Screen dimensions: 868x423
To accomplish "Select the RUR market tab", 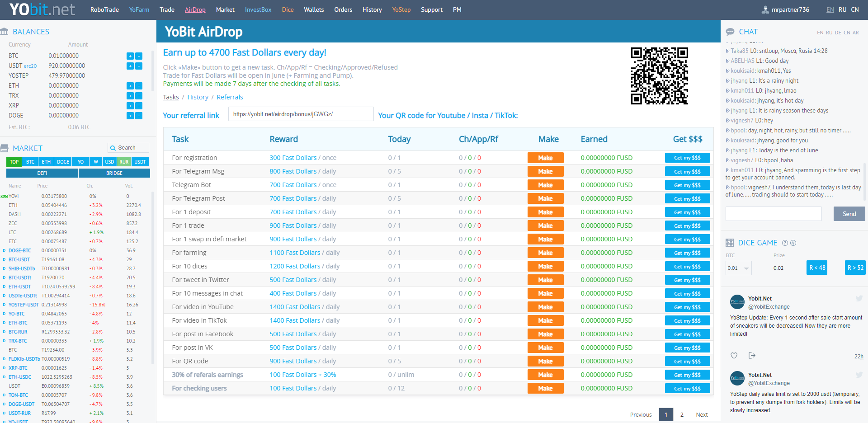I will (124, 162).
